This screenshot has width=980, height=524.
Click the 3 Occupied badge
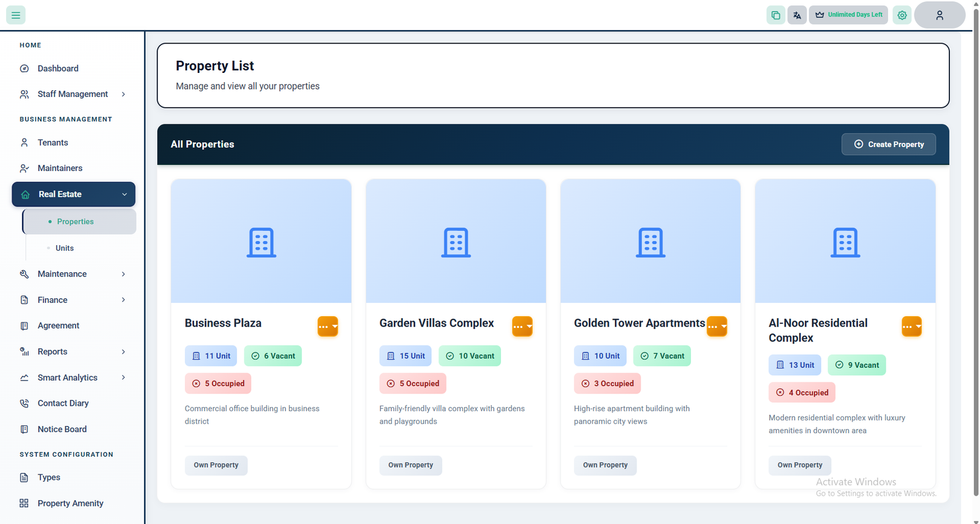point(608,384)
